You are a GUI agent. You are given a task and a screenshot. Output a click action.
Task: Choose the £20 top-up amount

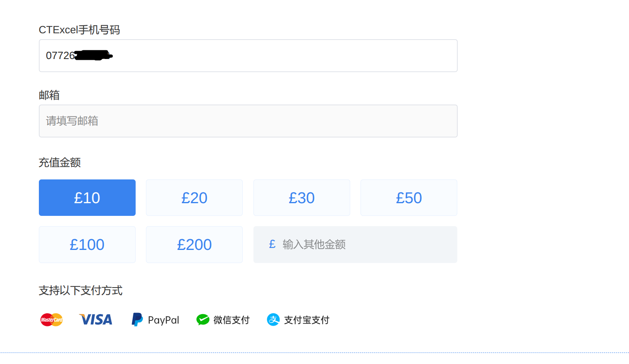point(194,198)
